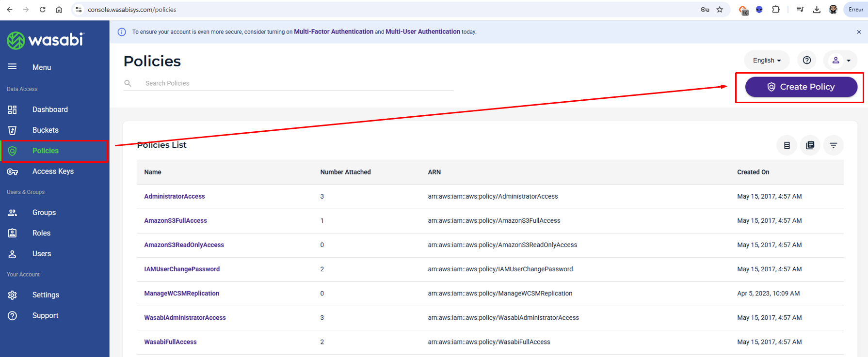Open the Multi-Factor Authentication link

tap(333, 32)
